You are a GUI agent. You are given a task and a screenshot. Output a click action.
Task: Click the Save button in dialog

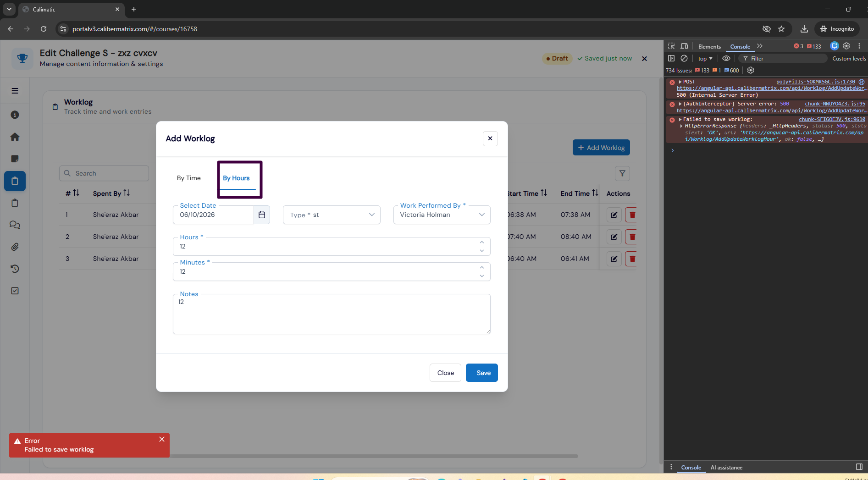point(482,373)
